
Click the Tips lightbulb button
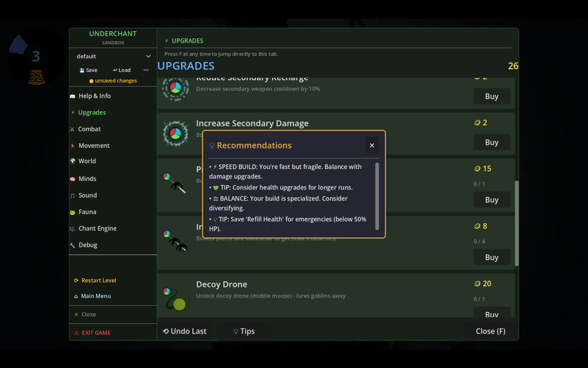pyautogui.click(x=244, y=331)
